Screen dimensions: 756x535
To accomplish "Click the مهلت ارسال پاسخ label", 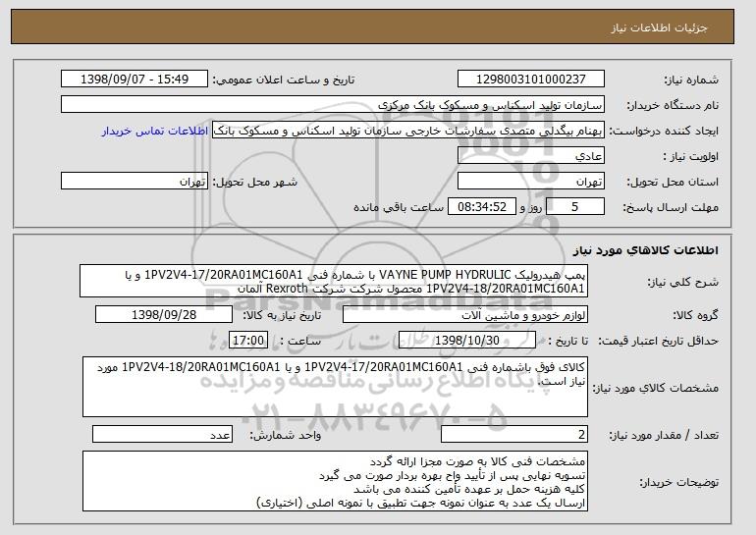I will (x=671, y=207).
